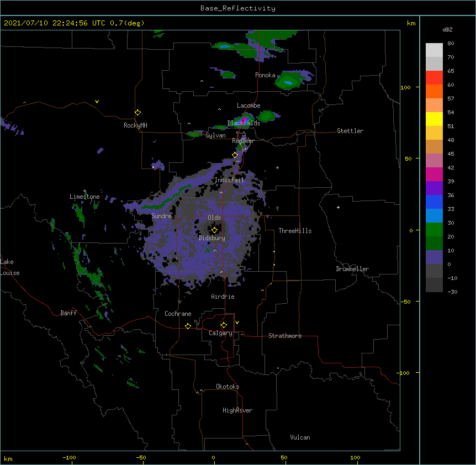Select the Innisfail label
476x465 pixels.
tap(229, 180)
